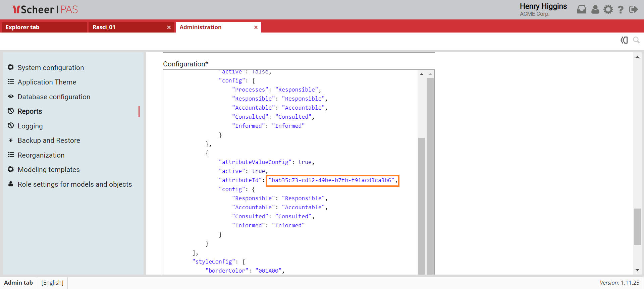This screenshot has height=289, width=644.
Task: Open Role settings for models and objects
Action: 74,184
